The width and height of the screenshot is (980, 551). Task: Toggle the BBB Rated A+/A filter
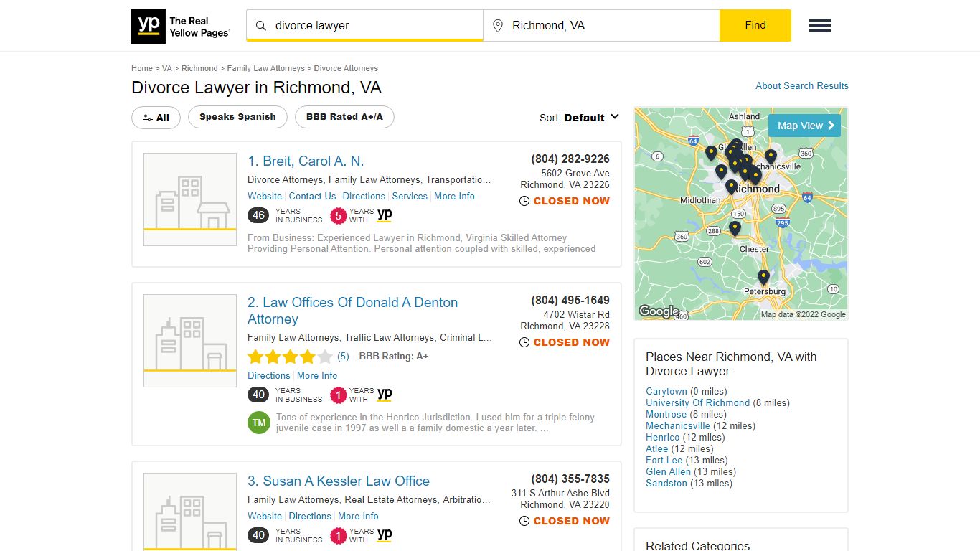(344, 117)
